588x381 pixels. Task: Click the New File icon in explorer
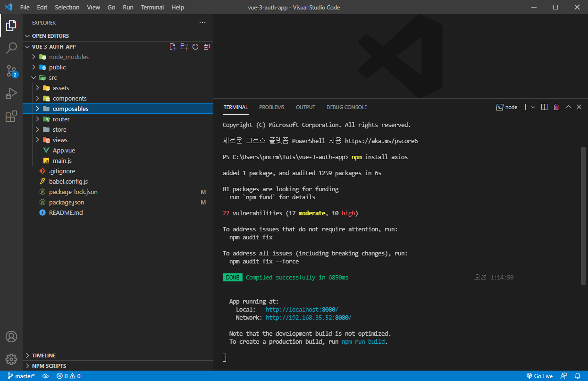[173, 47]
